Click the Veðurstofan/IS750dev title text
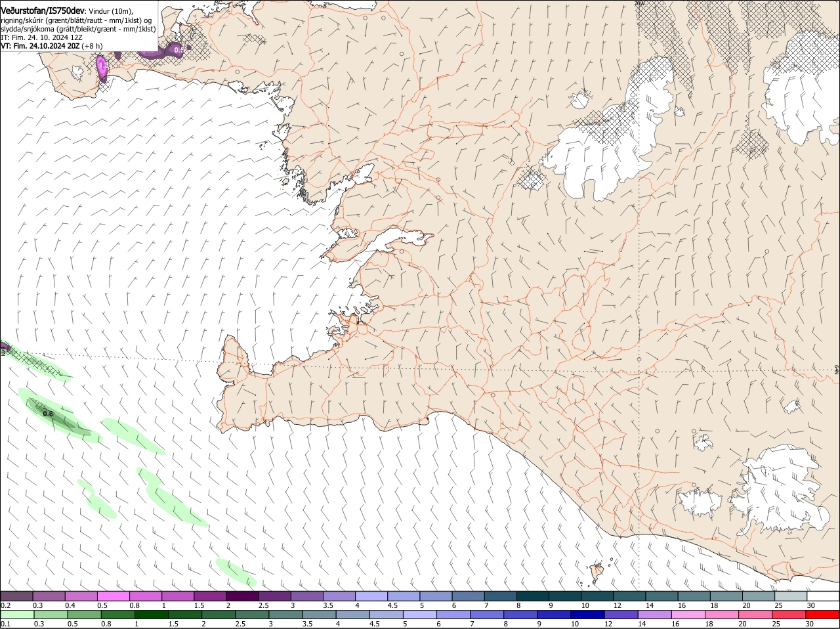The width and height of the screenshot is (840, 629). [43, 11]
